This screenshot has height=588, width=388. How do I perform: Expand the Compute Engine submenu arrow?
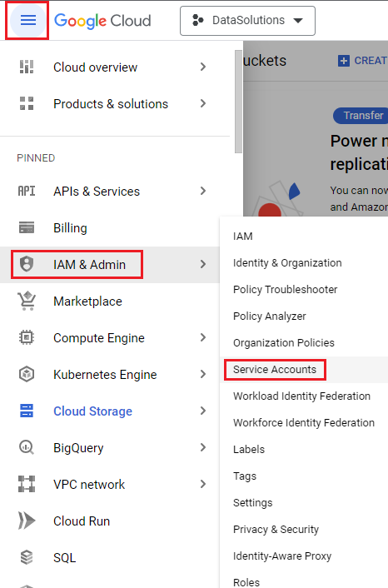203,337
